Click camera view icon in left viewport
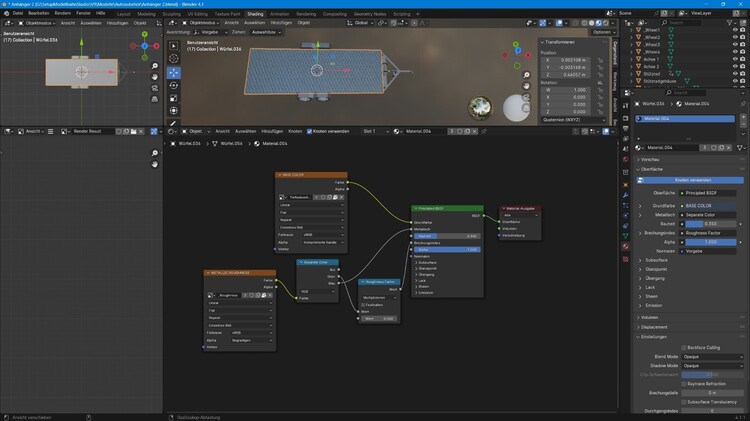This screenshot has height=421, width=750. [154, 88]
